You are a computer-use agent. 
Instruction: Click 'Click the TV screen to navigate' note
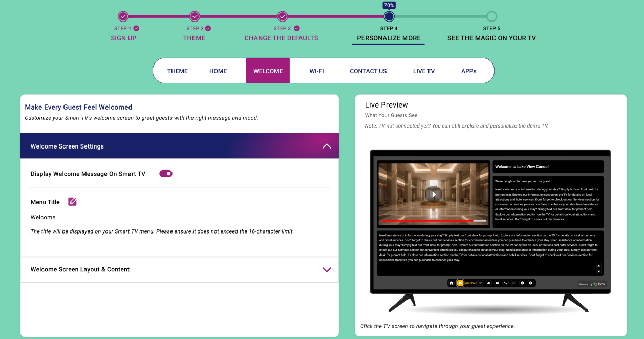438,326
